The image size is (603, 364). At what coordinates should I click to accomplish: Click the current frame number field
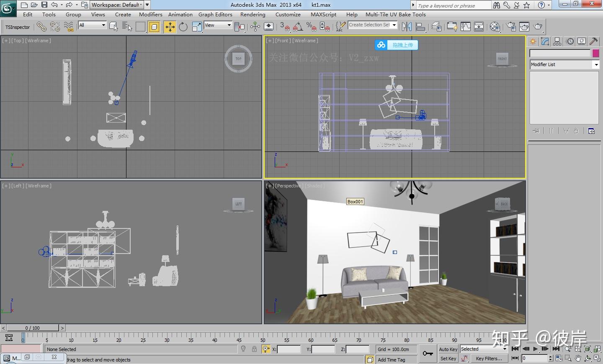coord(534,358)
